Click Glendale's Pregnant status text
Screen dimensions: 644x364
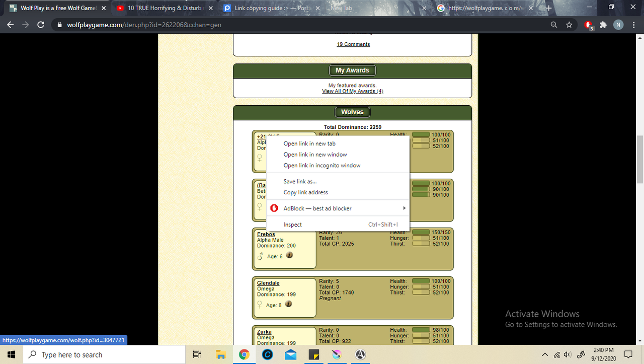[330, 298]
